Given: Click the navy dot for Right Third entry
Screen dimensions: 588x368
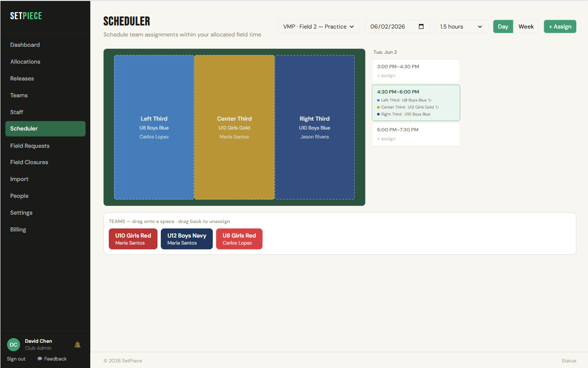Looking at the screenshot, I should click(379, 114).
